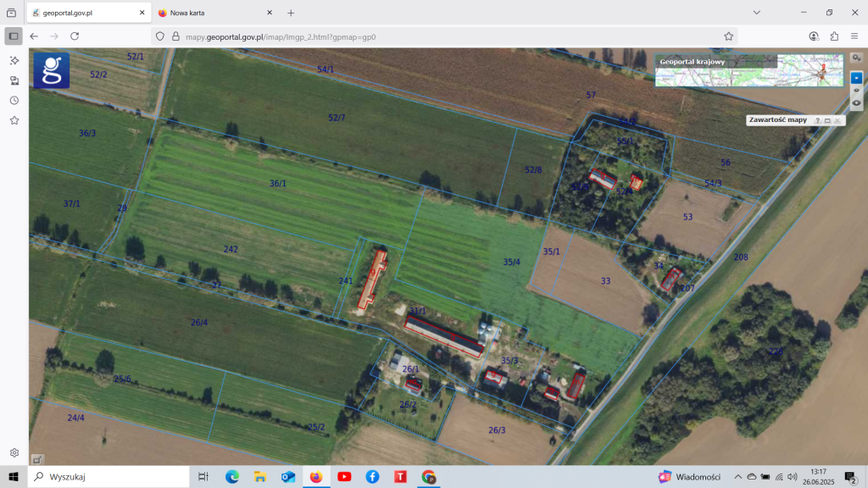Click the Firefox sidebar toggle button
The width and height of the screenshot is (868, 488).
click(x=14, y=36)
